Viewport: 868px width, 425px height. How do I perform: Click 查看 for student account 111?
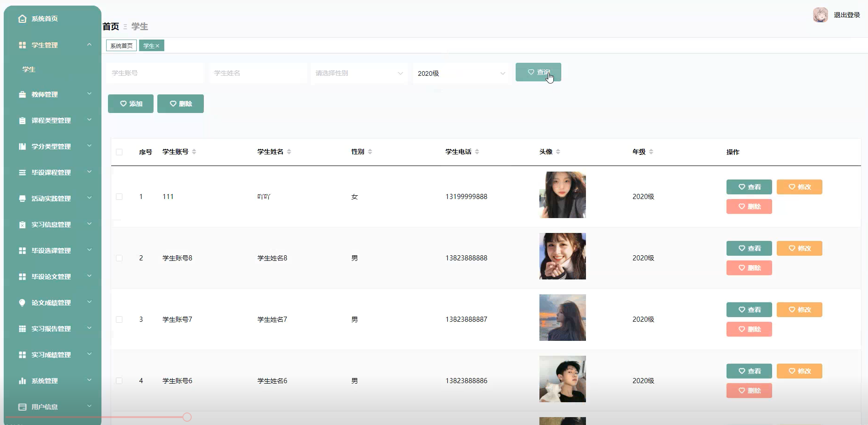point(749,187)
